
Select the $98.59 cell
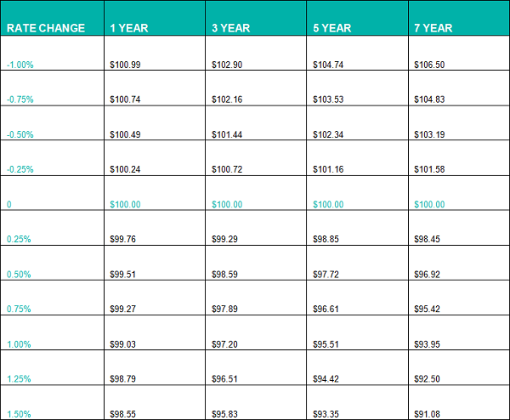click(x=225, y=275)
